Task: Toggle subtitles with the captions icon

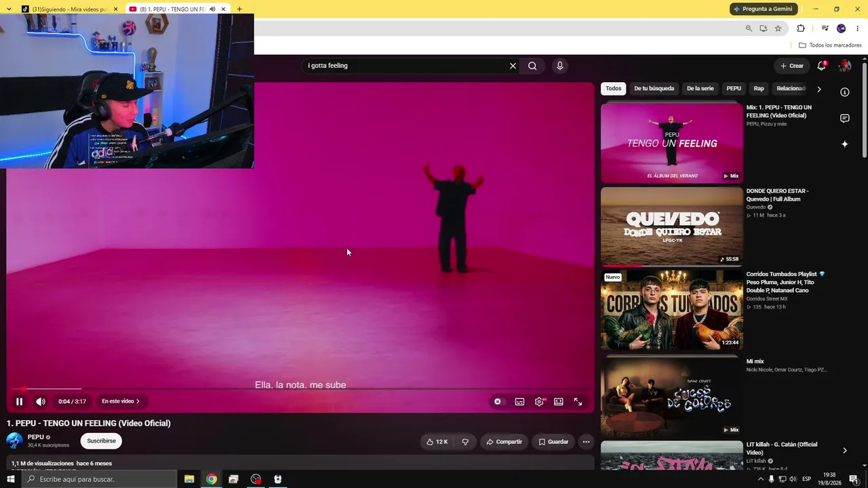Action: (x=519, y=401)
